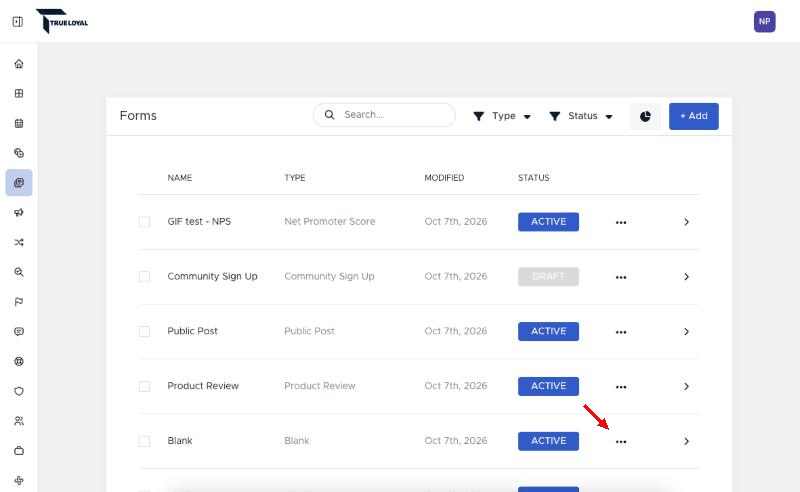Image resolution: width=800 pixels, height=492 pixels.
Task: Open the people members sidebar icon
Action: click(19, 421)
